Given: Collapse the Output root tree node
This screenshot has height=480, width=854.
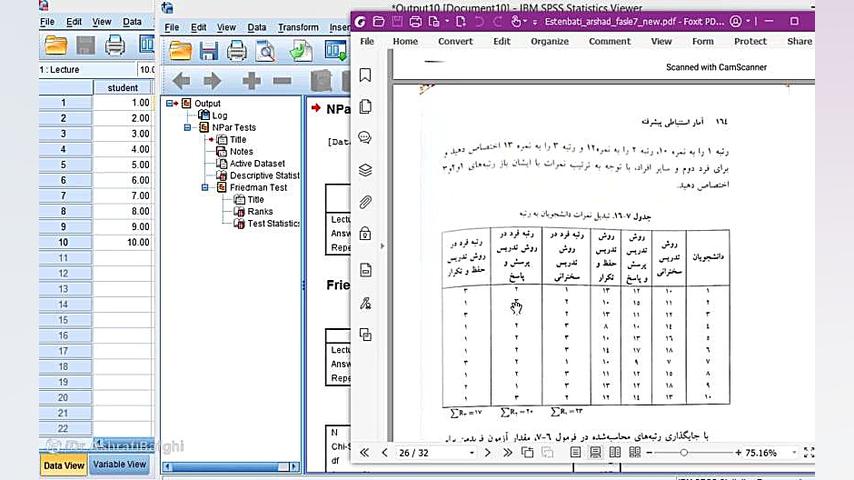Looking at the screenshot, I should [172, 103].
